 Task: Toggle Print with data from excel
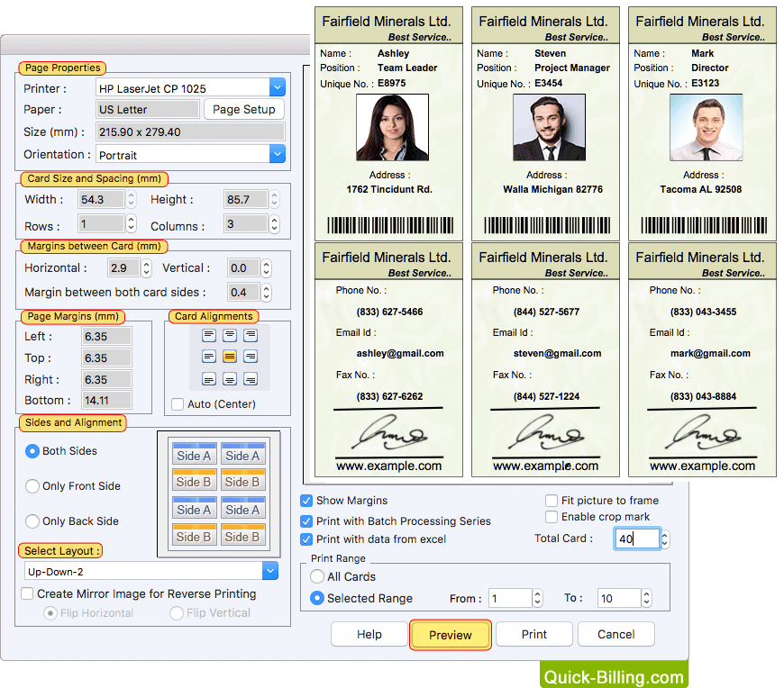(306, 539)
